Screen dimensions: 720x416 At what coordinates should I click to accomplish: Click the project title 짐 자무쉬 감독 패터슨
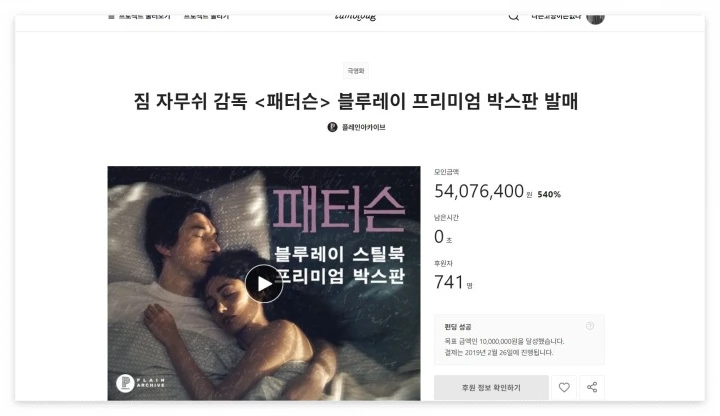356,101
